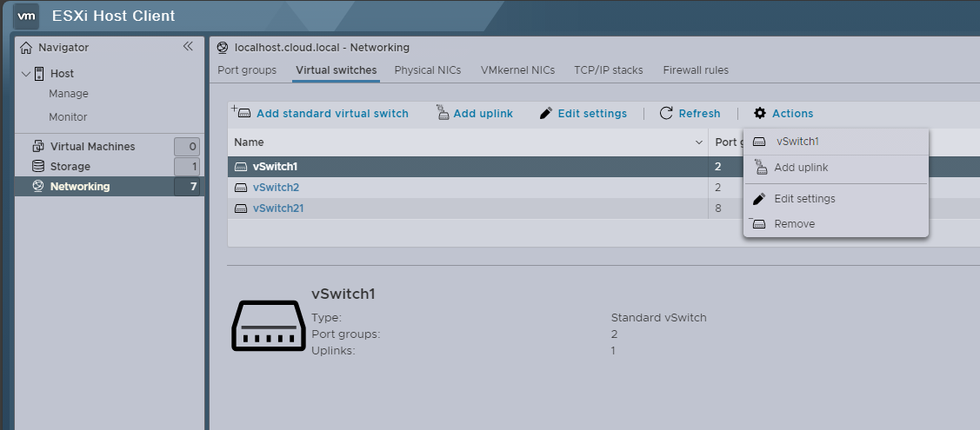The image size is (980, 430).
Task: Switch to the Firewall rules tab
Action: pyautogui.click(x=696, y=69)
